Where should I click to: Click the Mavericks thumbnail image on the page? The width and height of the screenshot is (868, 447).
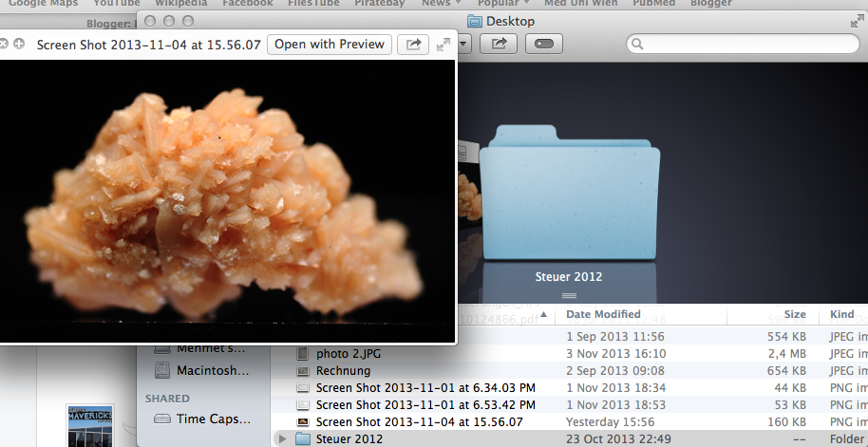[90, 426]
